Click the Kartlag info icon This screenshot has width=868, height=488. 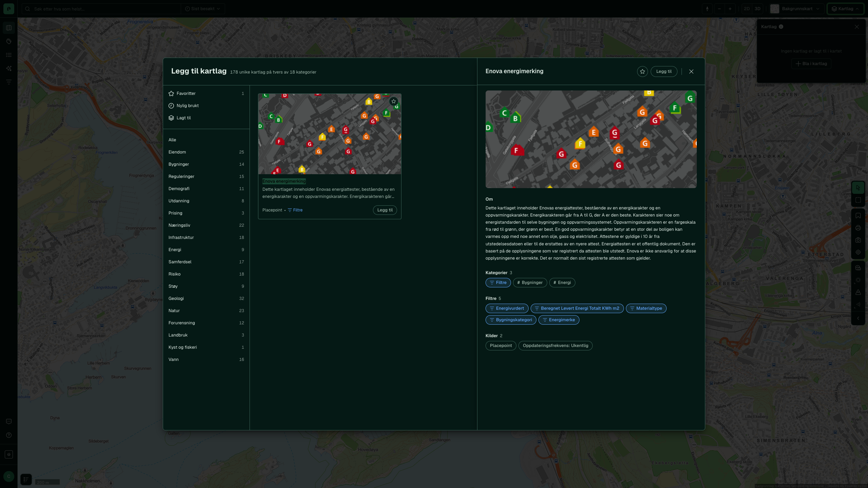[781, 27]
